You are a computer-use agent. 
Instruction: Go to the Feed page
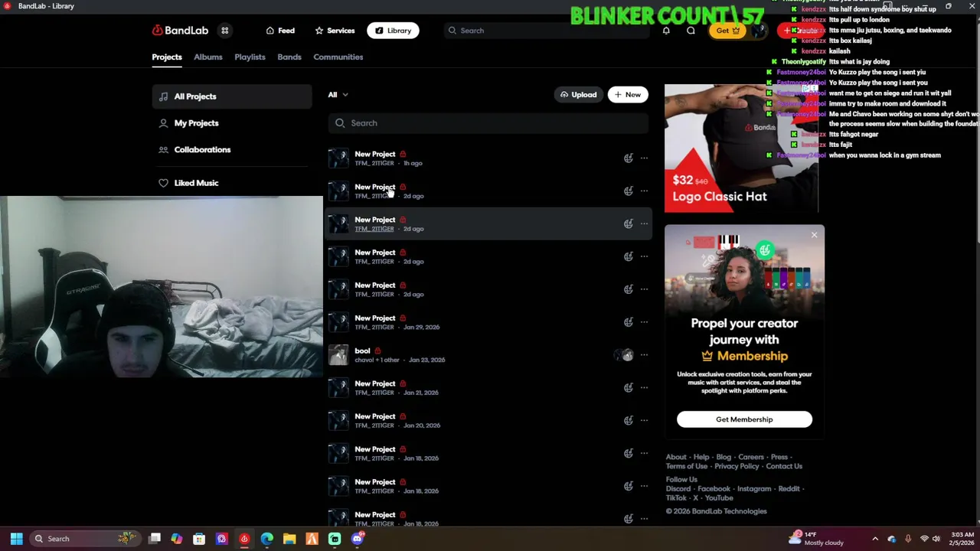click(x=280, y=31)
